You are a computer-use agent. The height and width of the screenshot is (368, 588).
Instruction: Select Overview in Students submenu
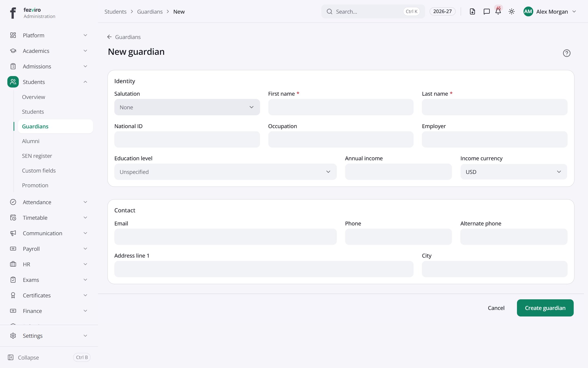[x=33, y=97]
